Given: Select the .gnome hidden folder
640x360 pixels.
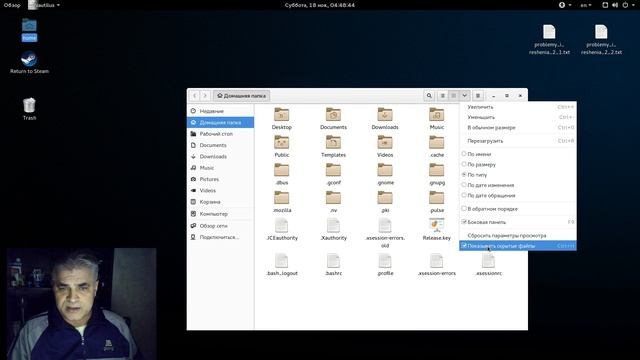Looking at the screenshot, I should tap(385, 174).
